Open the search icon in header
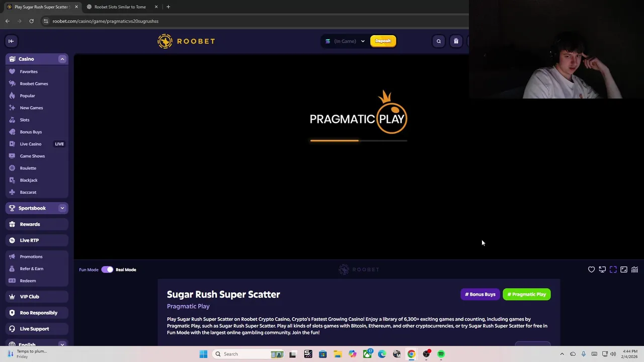 point(439,41)
